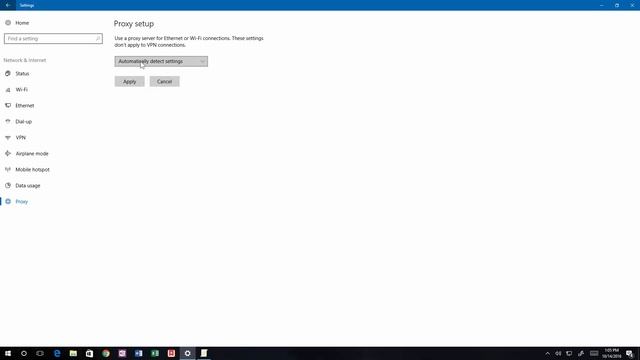This screenshot has width=640, height=360.
Task: Go back using the title bar arrow
Action: tap(8, 5)
